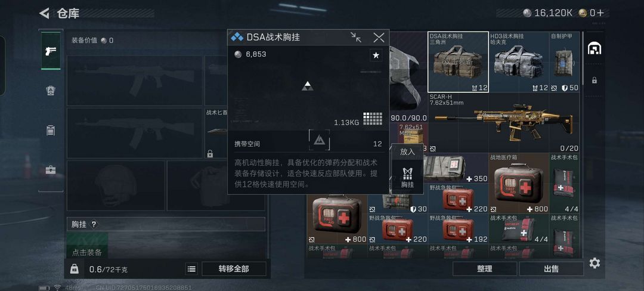
Task: Click 转移全部 to transfer all items
Action: point(234,269)
